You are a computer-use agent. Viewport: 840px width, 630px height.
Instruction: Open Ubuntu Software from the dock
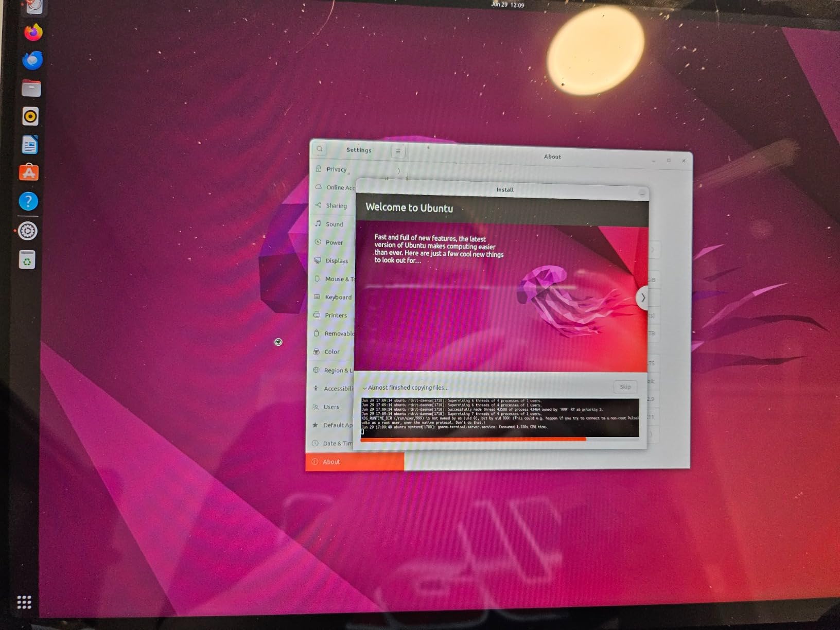pos(29,173)
